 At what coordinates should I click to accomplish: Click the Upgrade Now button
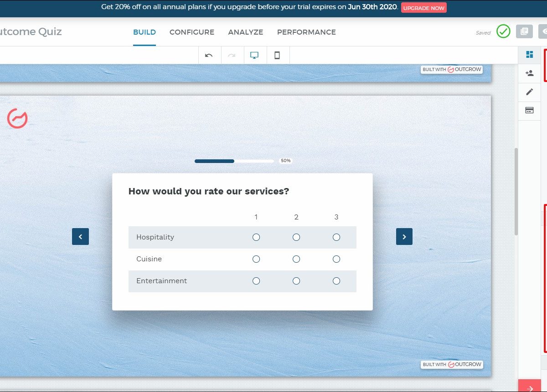coord(424,8)
